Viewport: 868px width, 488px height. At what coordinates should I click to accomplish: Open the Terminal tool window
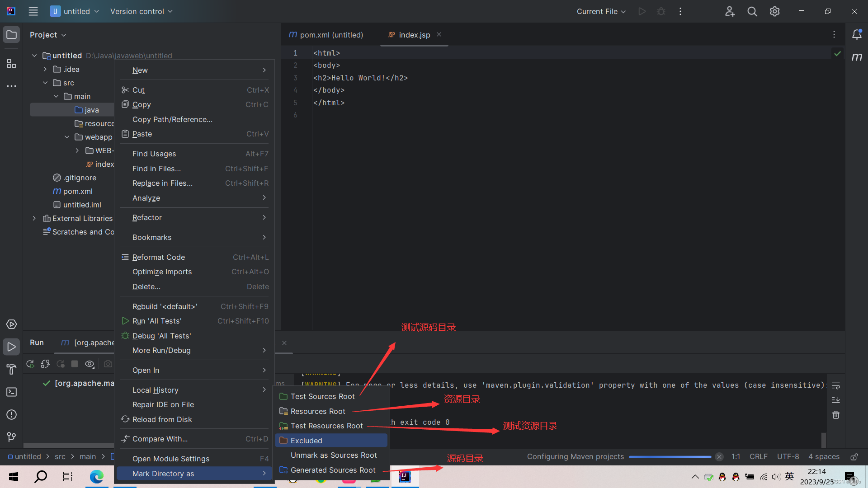click(x=11, y=392)
